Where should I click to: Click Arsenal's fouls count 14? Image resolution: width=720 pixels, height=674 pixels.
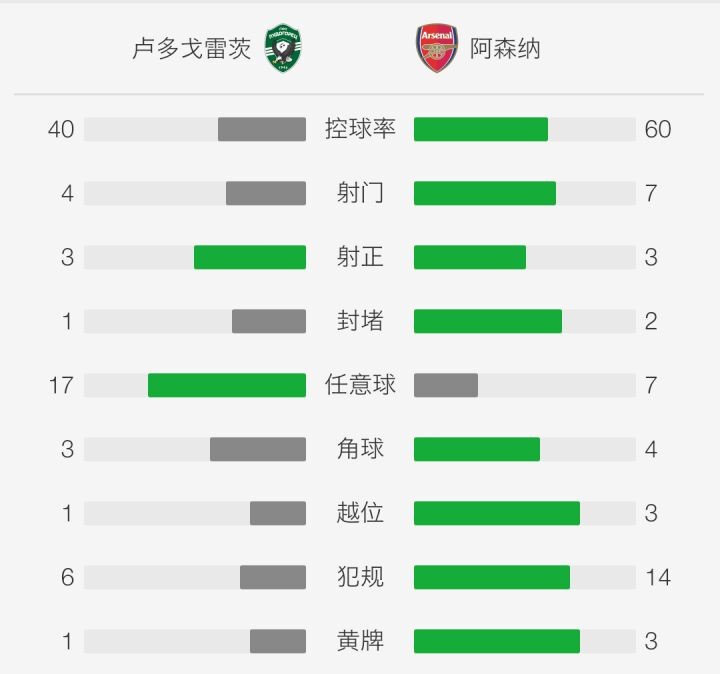(658, 577)
